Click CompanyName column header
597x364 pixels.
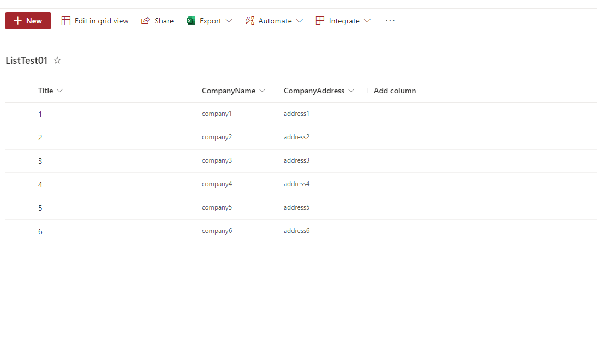(229, 91)
